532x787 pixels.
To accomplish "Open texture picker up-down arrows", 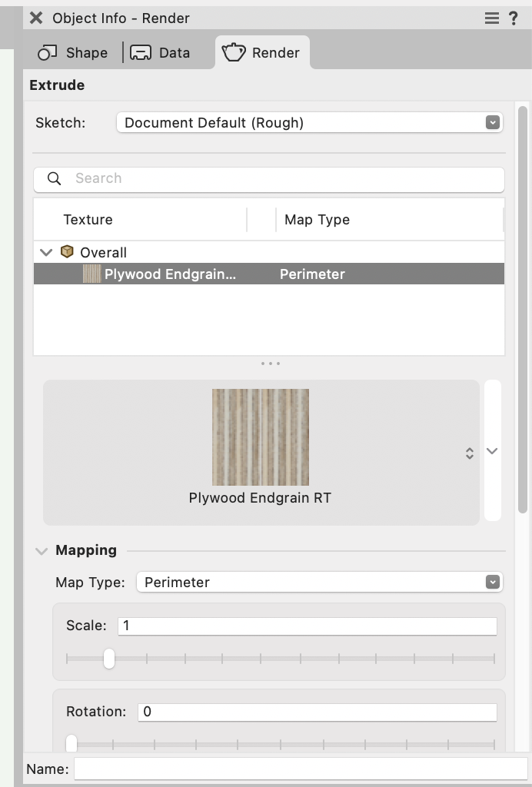I will 470,453.
